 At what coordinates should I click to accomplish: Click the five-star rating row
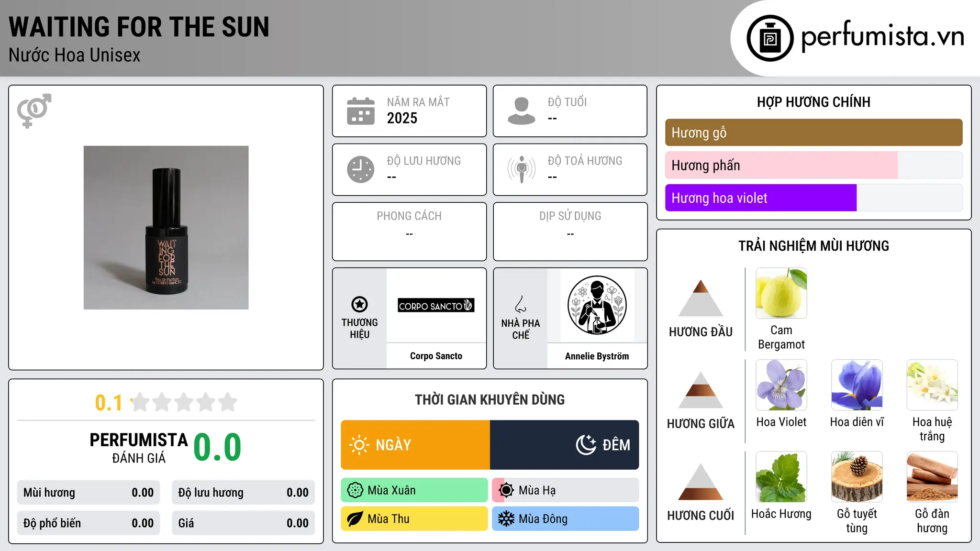coord(184,402)
